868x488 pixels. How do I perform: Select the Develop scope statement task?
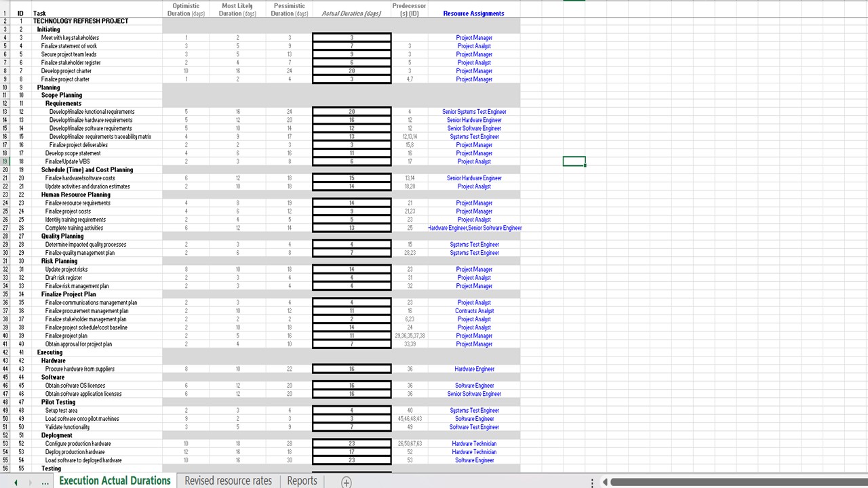73,153
